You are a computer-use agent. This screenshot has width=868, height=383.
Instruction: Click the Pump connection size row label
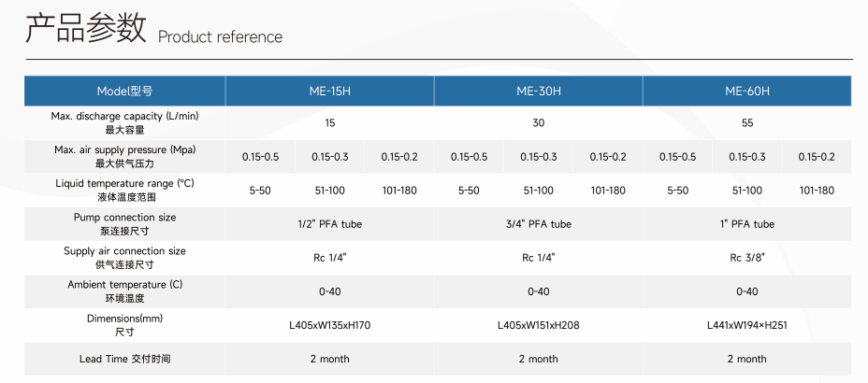124,223
